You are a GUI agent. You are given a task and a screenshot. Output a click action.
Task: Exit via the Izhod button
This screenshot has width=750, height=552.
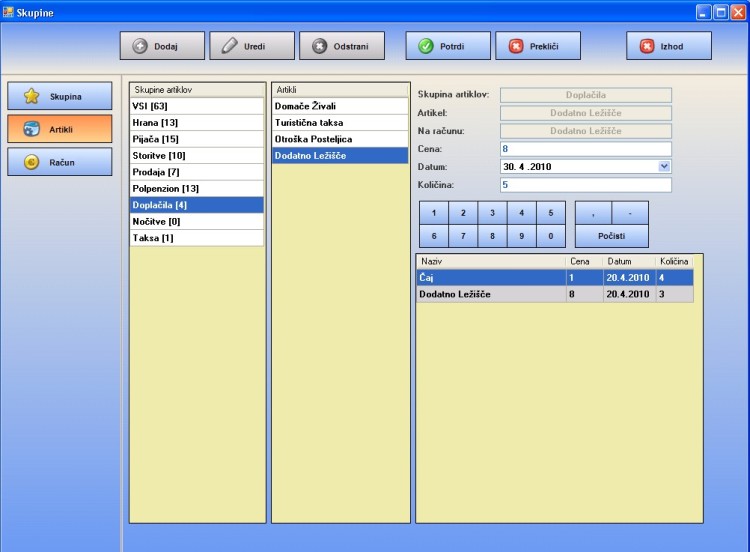coord(668,46)
